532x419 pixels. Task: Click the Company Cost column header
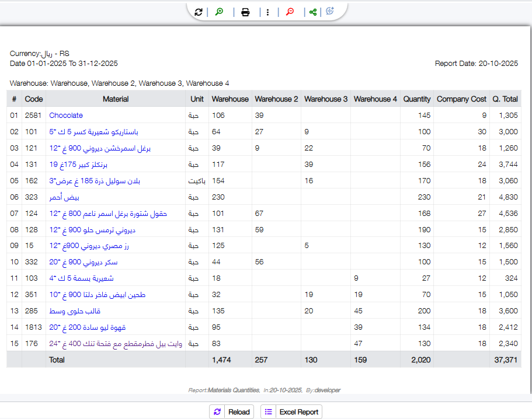[x=461, y=99]
